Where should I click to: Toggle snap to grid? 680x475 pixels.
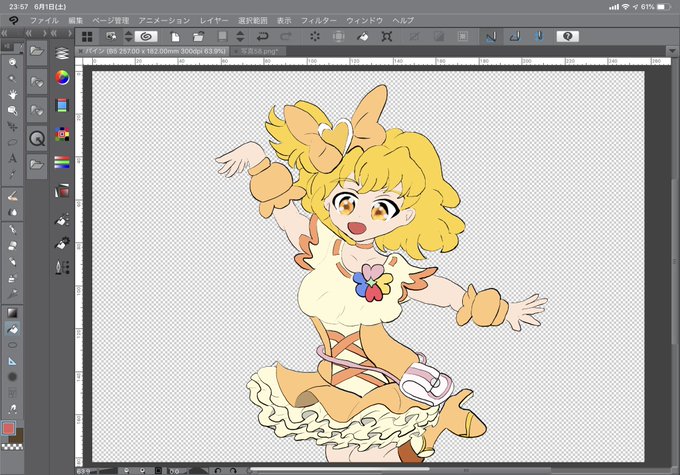click(x=539, y=37)
